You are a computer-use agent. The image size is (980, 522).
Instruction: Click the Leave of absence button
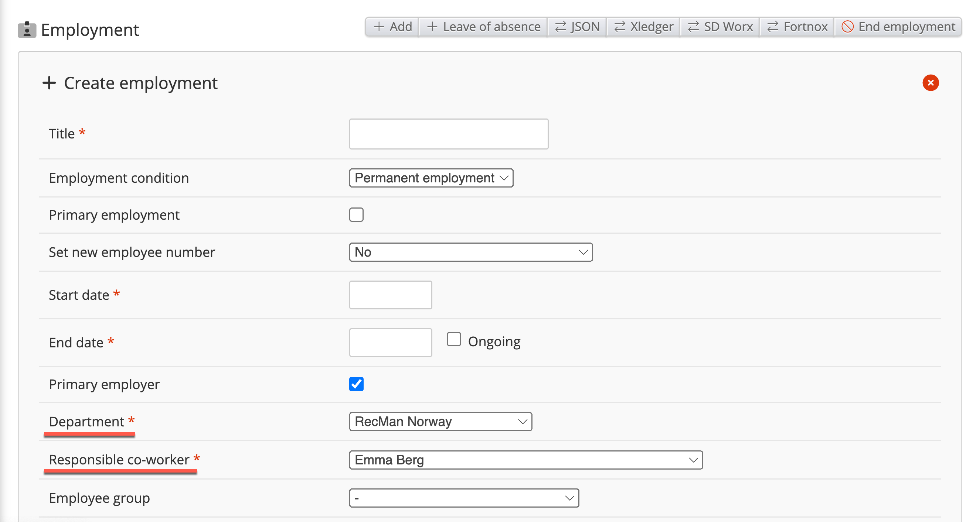pos(483,27)
